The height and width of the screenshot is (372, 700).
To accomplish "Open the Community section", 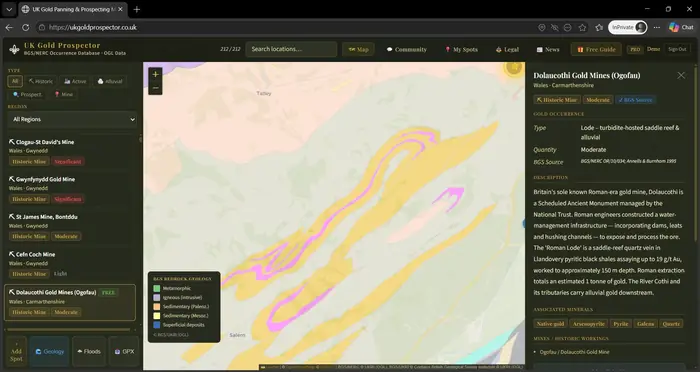I will (407, 50).
